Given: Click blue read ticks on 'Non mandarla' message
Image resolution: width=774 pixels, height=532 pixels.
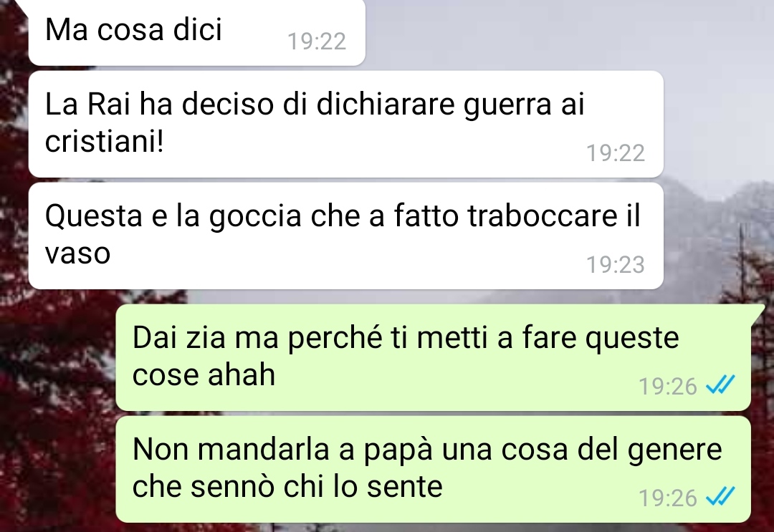Looking at the screenshot, I should click(x=720, y=496).
